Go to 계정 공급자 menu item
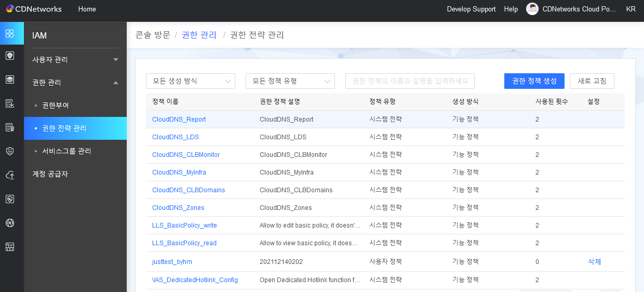This screenshot has height=292, width=644. [50, 174]
